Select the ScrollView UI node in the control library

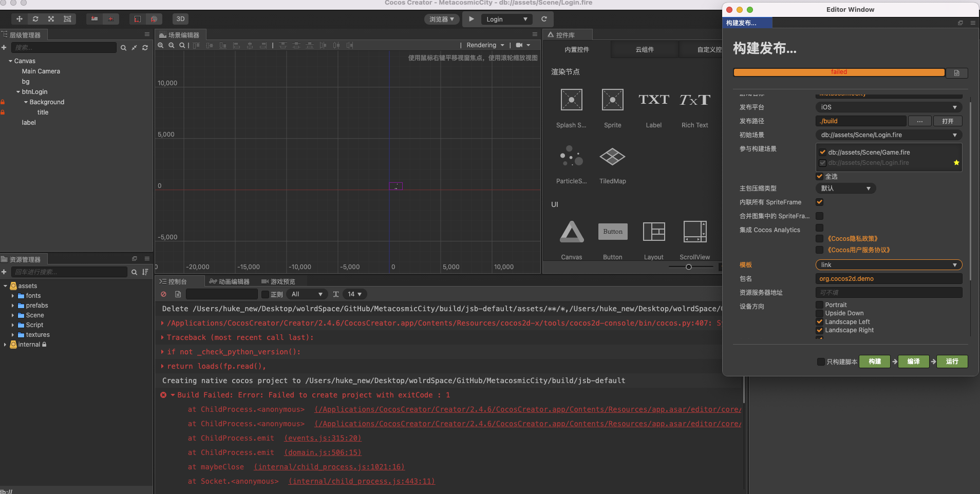[695, 239]
